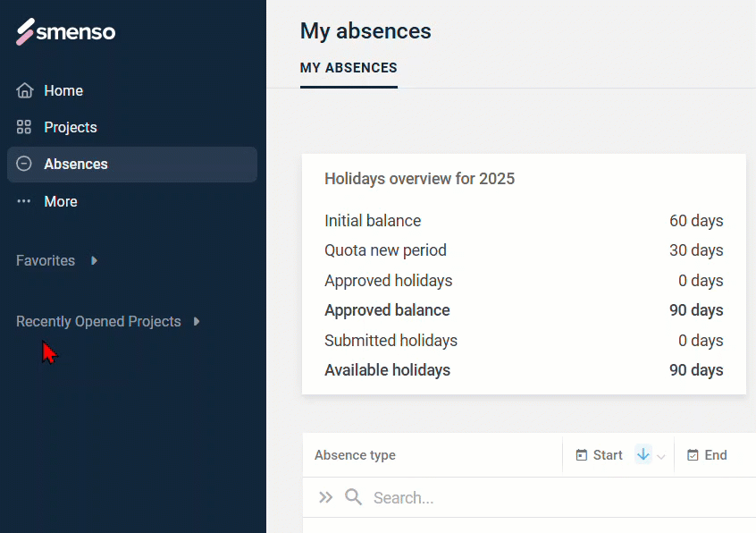Toggle Start column sort direction arrow
Screen dimensions: 756x533
(643, 454)
